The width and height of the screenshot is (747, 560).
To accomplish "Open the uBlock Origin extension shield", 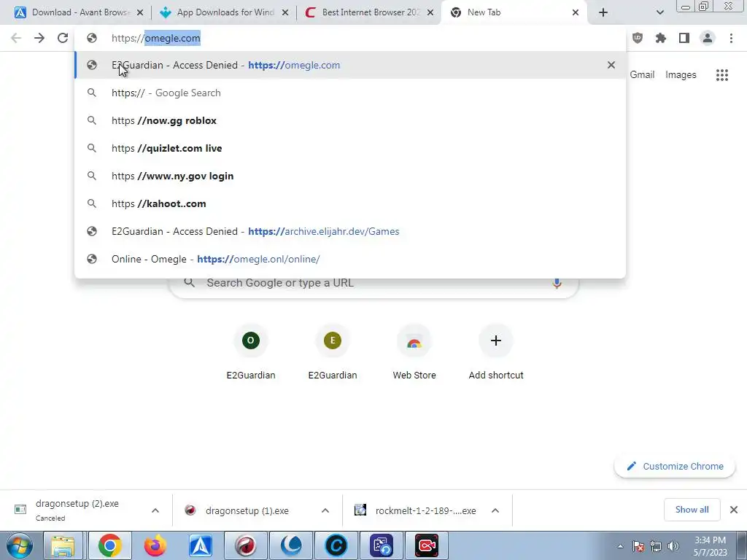I will 638,38.
